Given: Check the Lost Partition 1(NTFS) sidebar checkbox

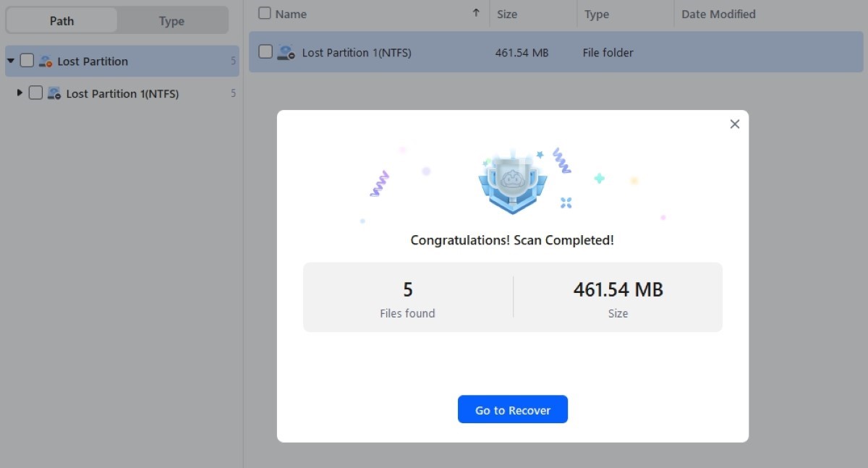Looking at the screenshot, I should pos(35,93).
